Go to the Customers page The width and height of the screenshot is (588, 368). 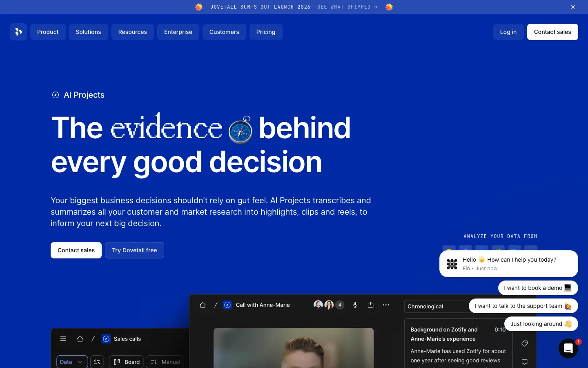point(224,32)
